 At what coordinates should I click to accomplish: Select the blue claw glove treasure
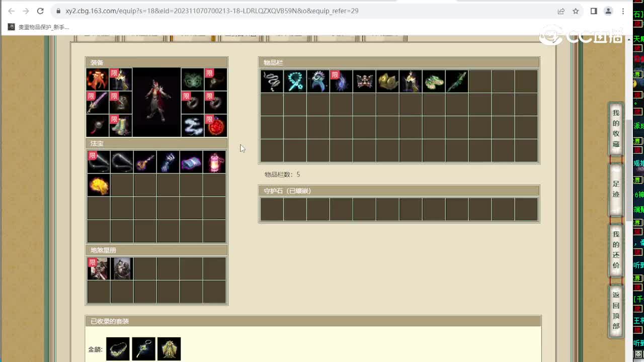(x=168, y=162)
